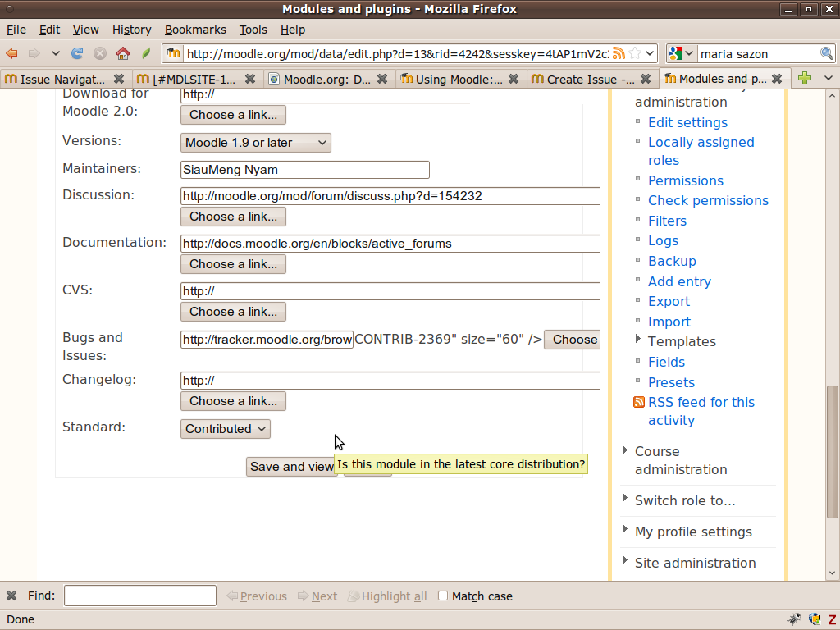Click Choose a link under Changelog
840x630 pixels.
[233, 401]
